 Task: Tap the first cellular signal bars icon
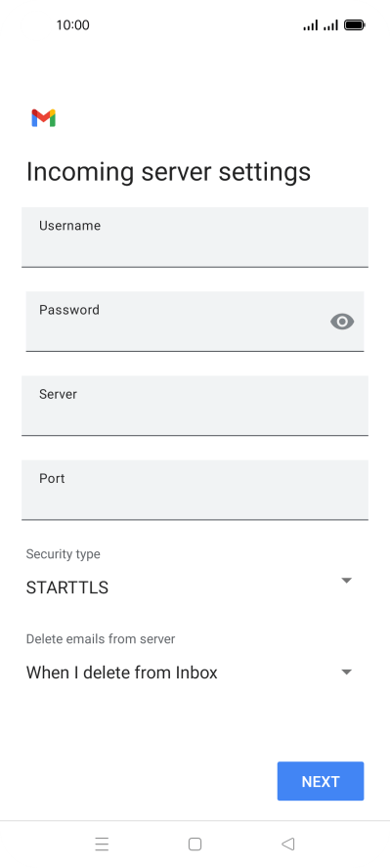[x=311, y=24]
